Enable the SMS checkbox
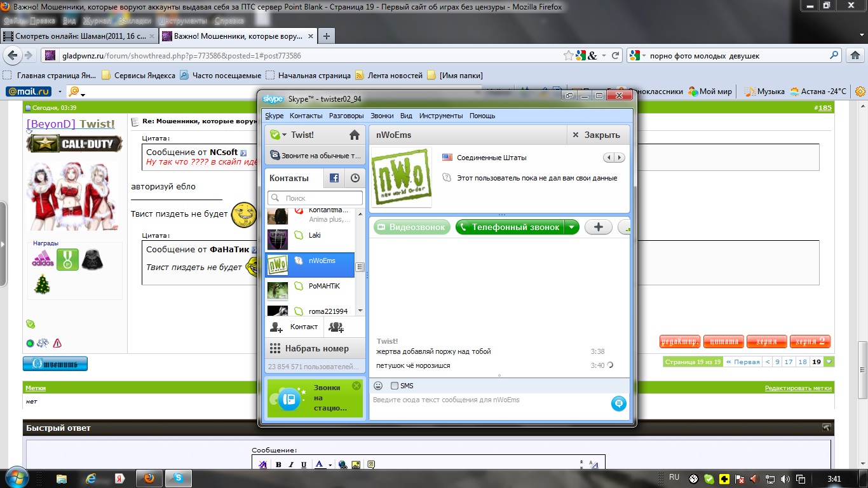Screen dimensions: 868x488 (x=395, y=386)
